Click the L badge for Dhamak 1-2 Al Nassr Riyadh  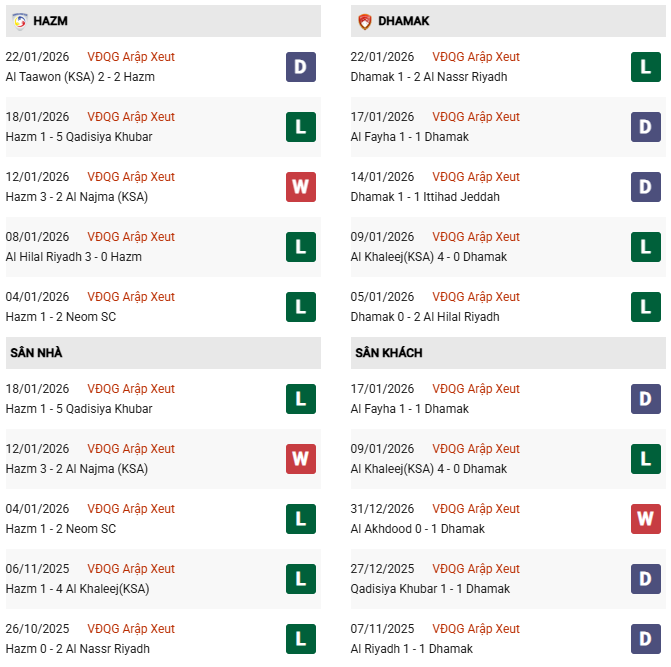point(646,67)
